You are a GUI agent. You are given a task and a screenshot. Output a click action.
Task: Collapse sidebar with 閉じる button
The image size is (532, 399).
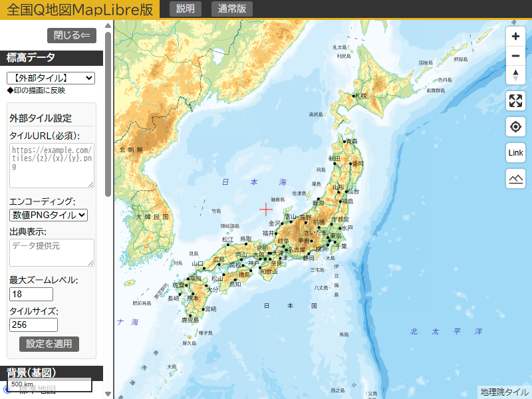pyautogui.click(x=71, y=36)
